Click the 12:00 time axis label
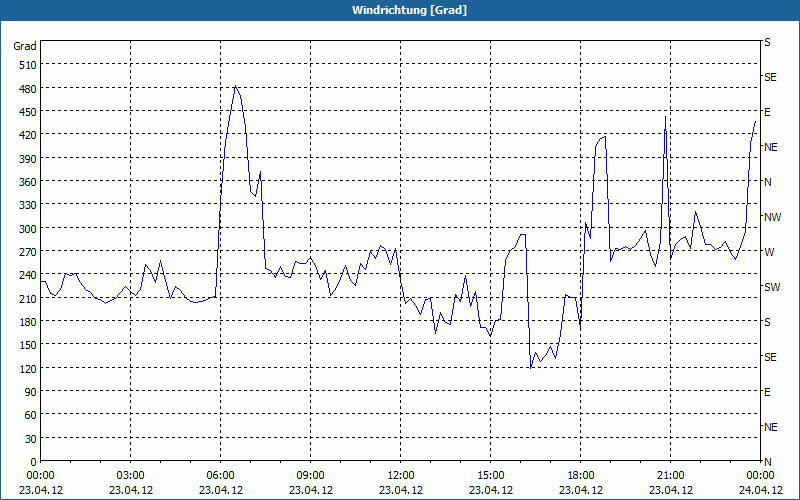The width and height of the screenshot is (800, 500). (401, 476)
